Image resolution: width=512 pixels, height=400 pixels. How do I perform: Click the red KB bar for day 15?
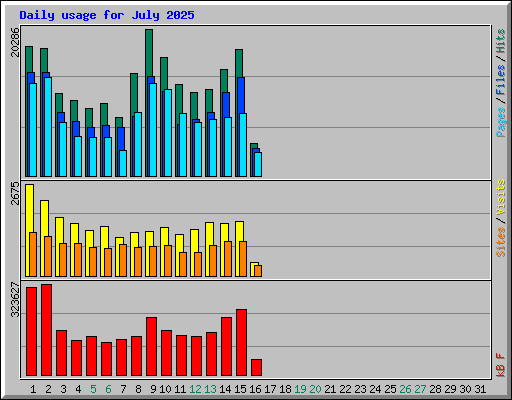[x=241, y=343]
